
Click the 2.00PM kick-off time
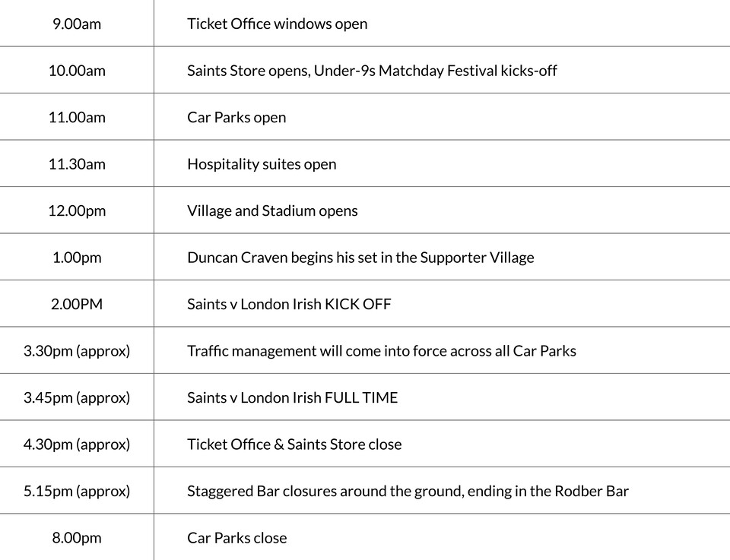[77, 305]
